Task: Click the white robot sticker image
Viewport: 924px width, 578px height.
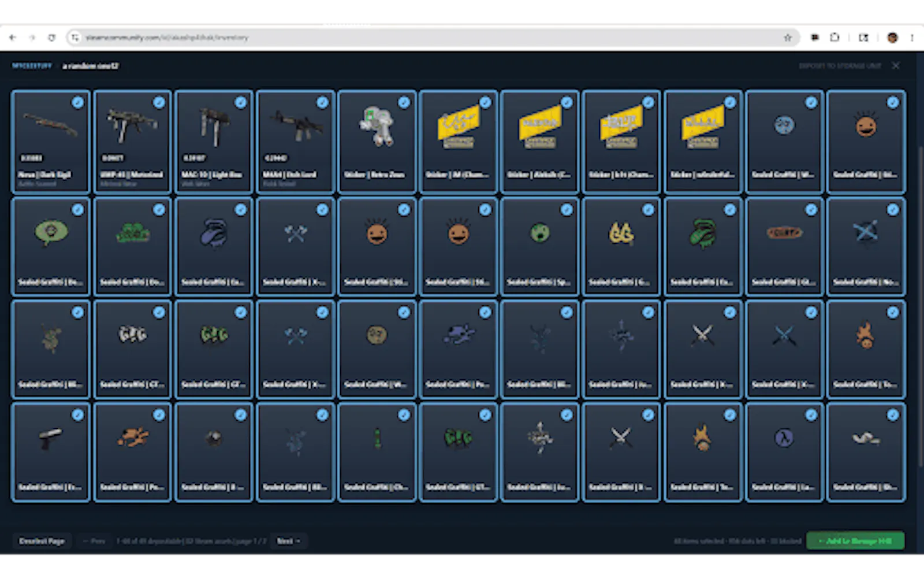Action: coord(377,125)
